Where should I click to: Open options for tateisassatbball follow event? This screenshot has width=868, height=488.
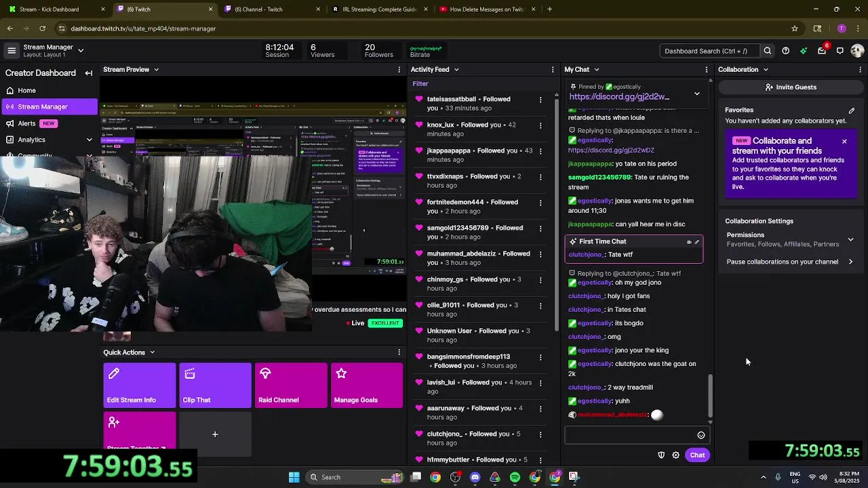pyautogui.click(x=540, y=100)
